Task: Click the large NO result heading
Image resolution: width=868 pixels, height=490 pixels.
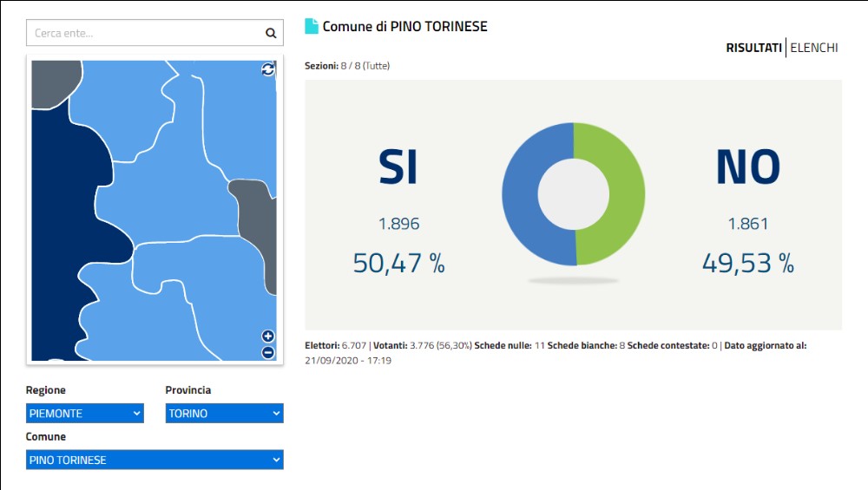Action: (x=747, y=167)
